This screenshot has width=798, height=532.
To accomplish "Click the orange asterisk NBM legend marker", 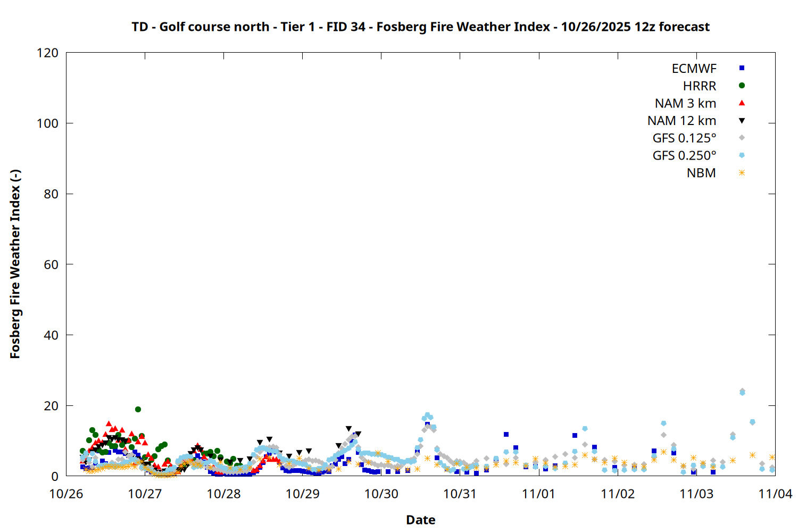I will 742,173.
